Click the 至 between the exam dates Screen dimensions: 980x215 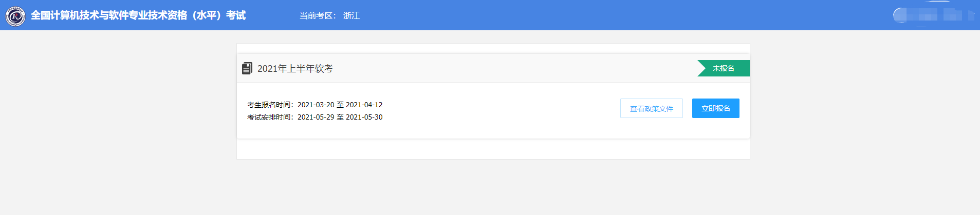coord(340,117)
